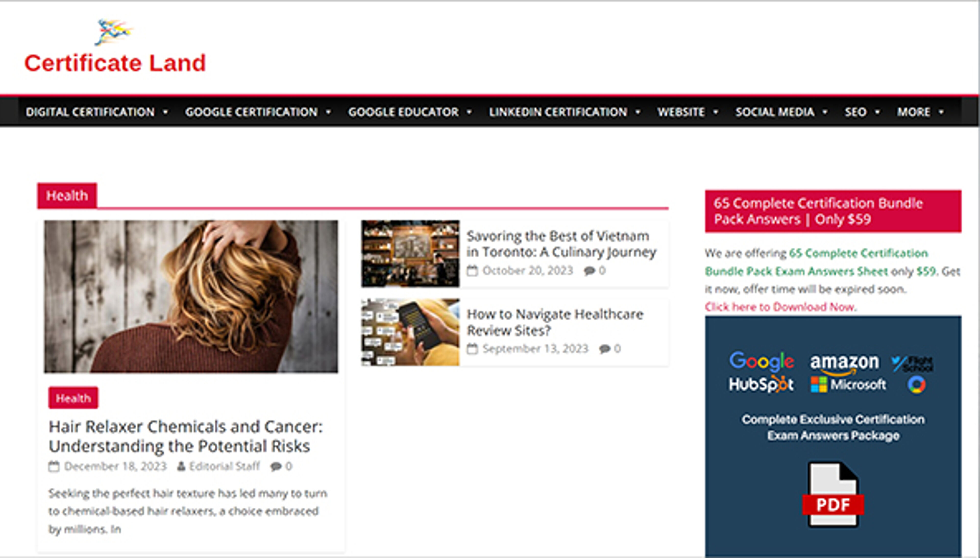Click the red Health category tag below image
Screen dimensions: 980x558
point(73,398)
